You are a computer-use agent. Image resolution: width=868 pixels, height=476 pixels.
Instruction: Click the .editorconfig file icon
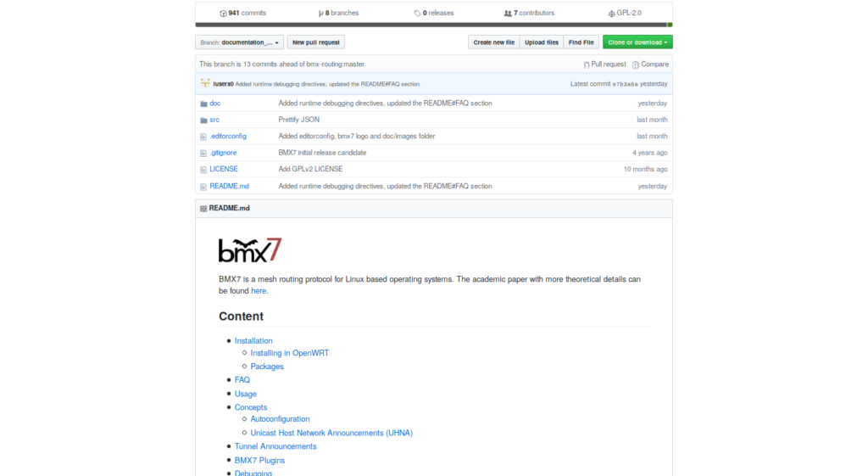(203, 137)
